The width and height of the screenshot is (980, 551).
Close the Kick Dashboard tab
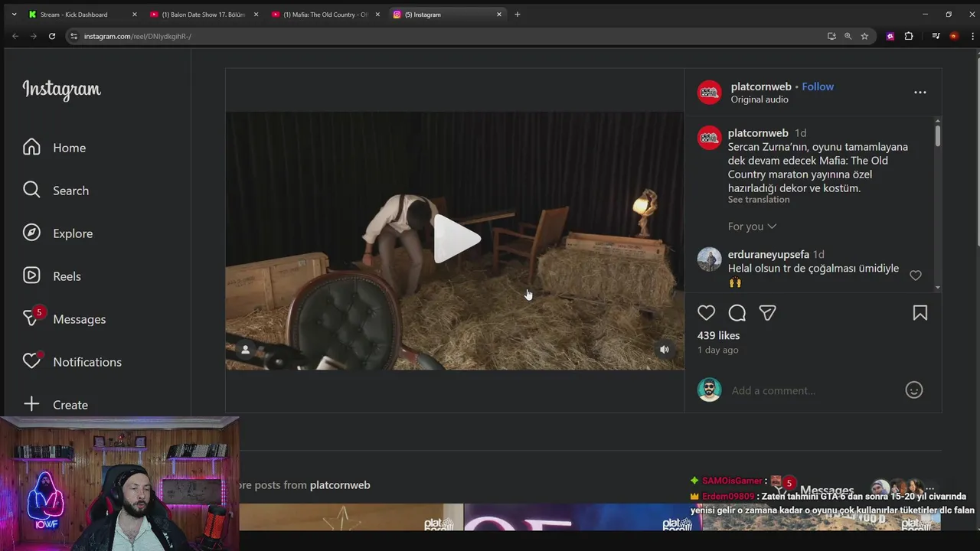(x=134, y=15)
